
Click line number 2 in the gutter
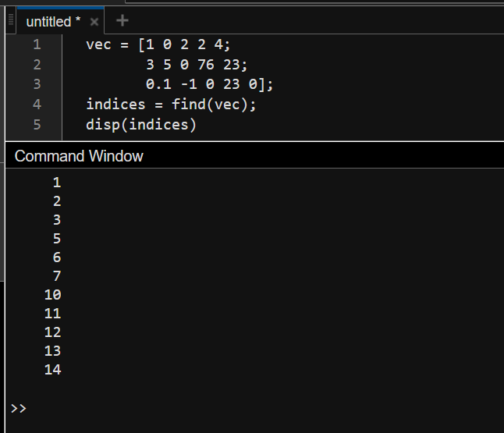coord(37,65)
